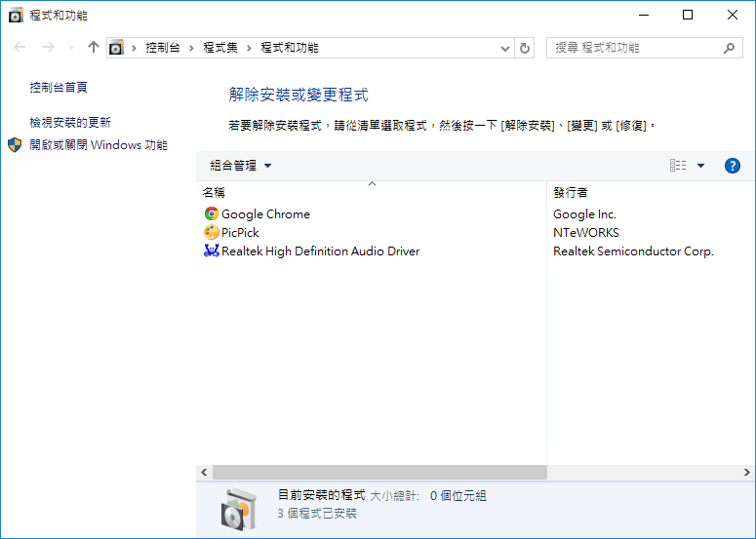Click NTeWORKS publisher cell
Screen dimensions: 756x539
click(x=586, y=233)
